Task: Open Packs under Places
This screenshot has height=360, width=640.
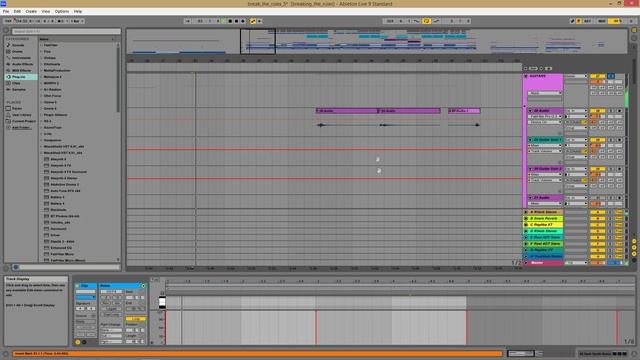Action: [x=17, y=108]
